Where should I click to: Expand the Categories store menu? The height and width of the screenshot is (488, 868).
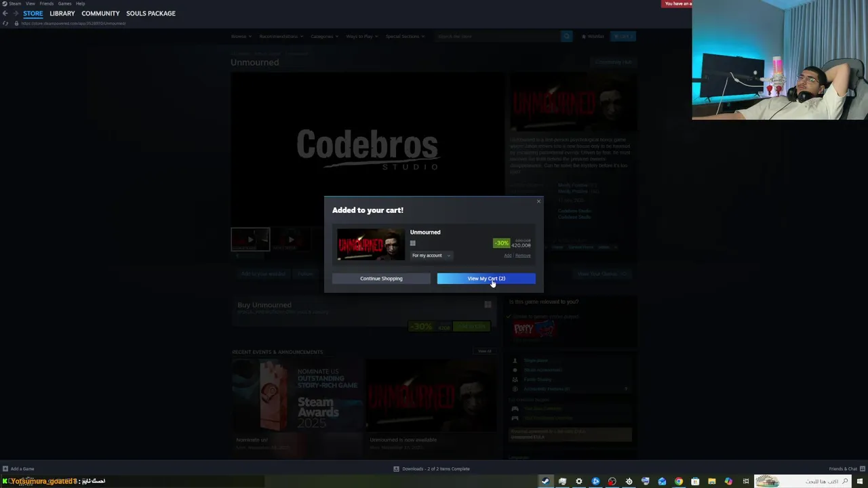point(324,36)
